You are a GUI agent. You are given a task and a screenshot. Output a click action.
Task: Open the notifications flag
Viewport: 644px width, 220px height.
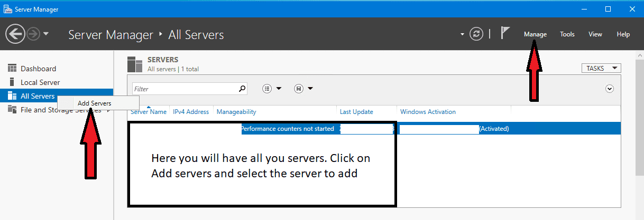(x=505, y=33)
